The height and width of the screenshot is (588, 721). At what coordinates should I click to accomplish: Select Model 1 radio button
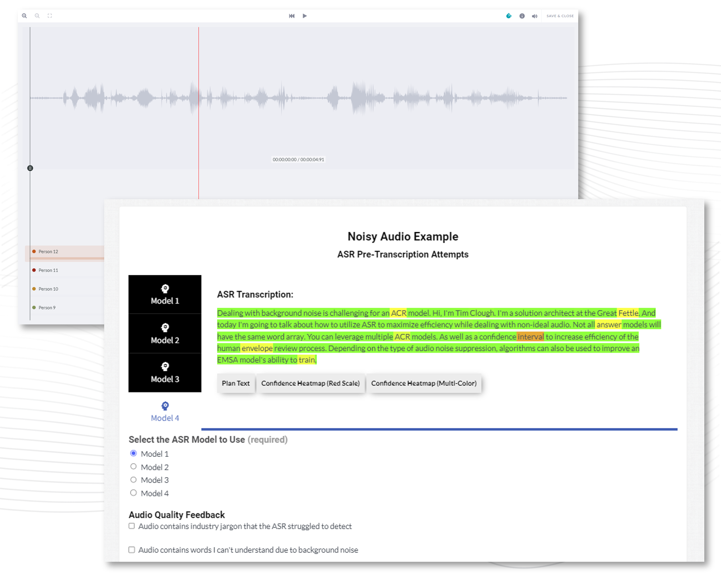133,453
